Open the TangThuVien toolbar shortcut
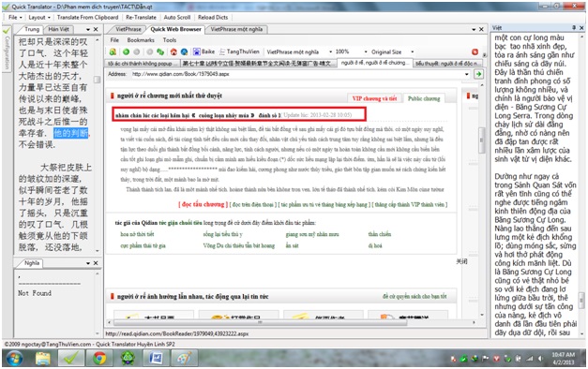The image size is (588, 369). [x=239, y=52]
